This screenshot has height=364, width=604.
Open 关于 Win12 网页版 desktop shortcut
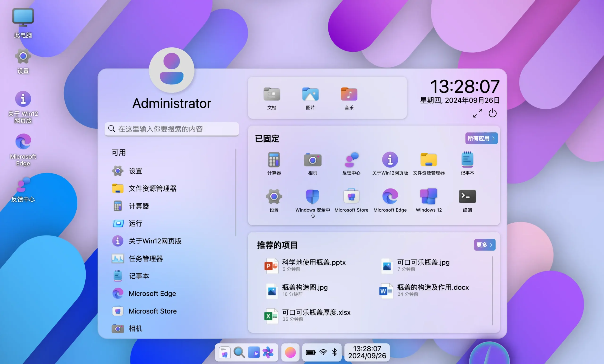click(23, 107)
